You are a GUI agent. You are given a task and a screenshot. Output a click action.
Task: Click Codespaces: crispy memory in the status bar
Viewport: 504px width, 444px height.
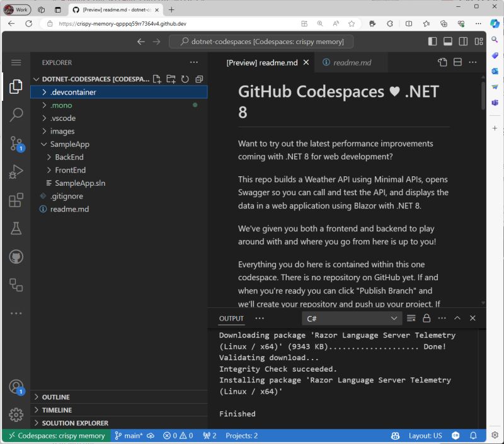tap(57, 435)
